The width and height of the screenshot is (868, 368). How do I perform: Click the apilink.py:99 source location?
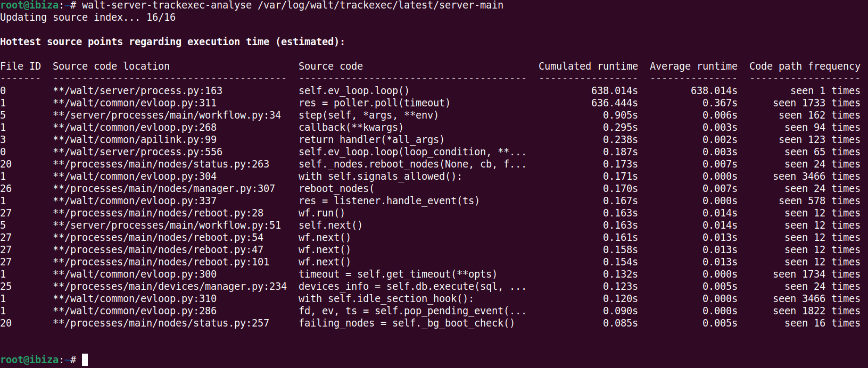point(135,140)
